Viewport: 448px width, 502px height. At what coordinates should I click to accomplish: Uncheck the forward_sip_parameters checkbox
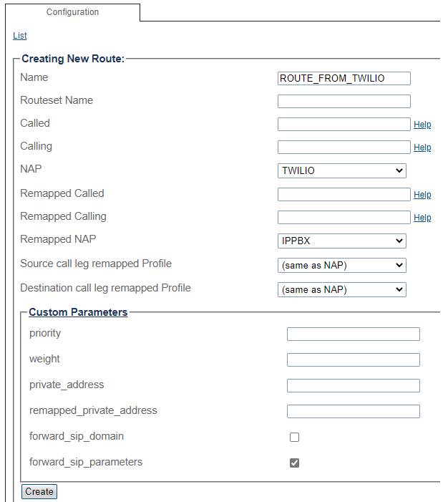coord(294,463)
